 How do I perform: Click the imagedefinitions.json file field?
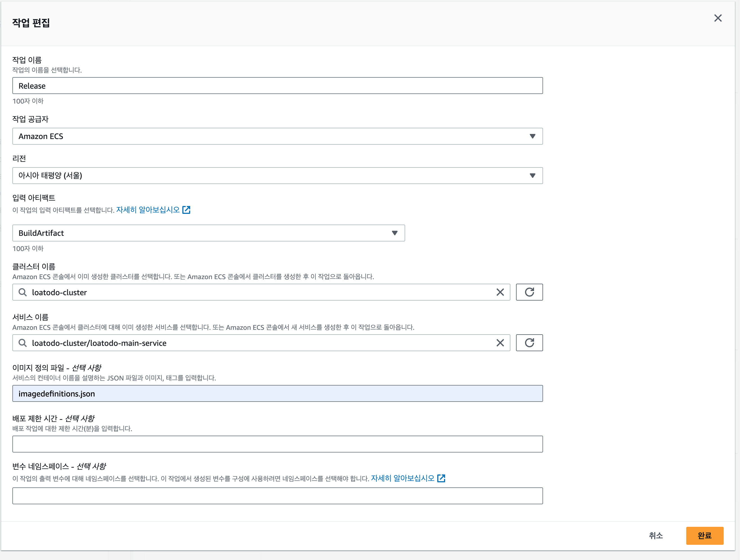(x=277, y=394)
